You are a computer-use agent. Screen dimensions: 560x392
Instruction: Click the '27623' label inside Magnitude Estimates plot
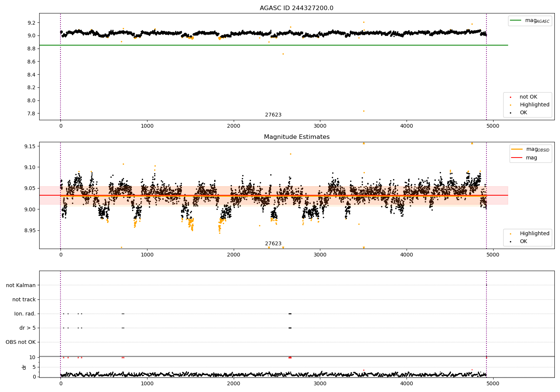(273, 244)
